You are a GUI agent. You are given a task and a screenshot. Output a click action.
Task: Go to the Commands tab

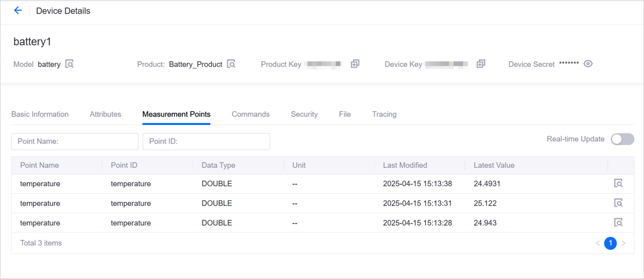(251, 114)
